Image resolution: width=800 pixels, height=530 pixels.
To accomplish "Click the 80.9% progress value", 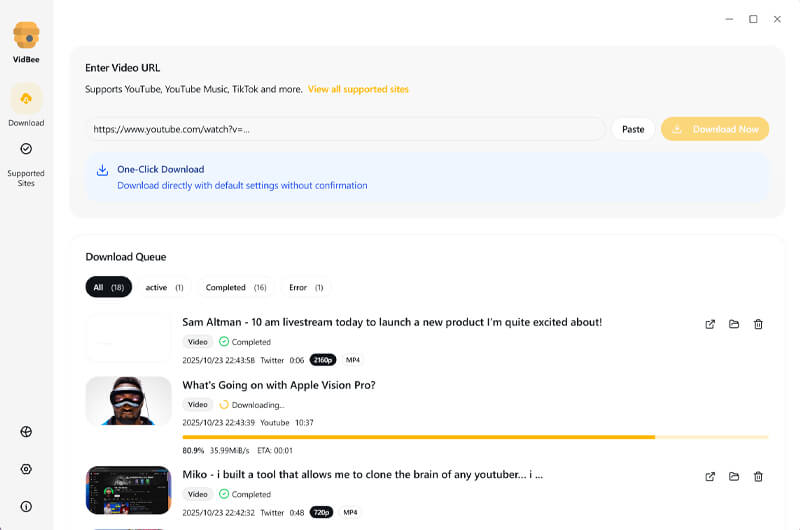I will tap(193, 450).
